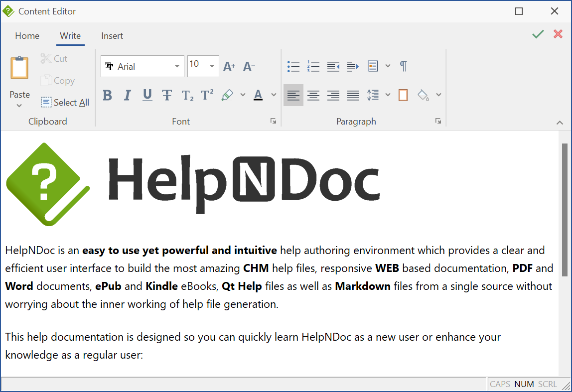The height and width of the screenshot is (392, 572).
Task: Close the Content Editor window
Action: 555,11
